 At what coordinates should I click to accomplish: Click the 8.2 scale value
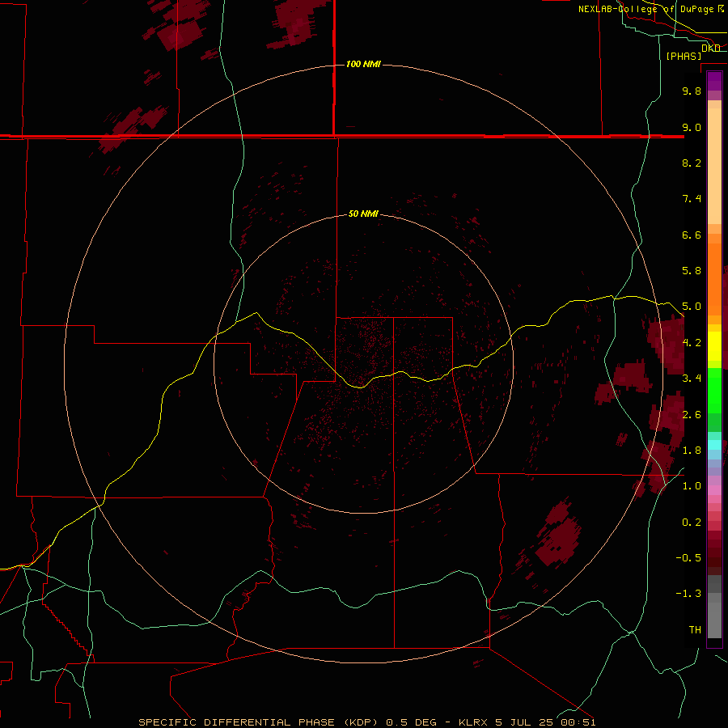point(692,163)
